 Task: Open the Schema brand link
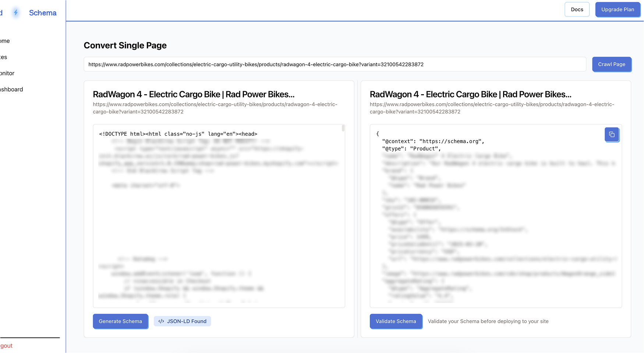[x=43, y=13]
